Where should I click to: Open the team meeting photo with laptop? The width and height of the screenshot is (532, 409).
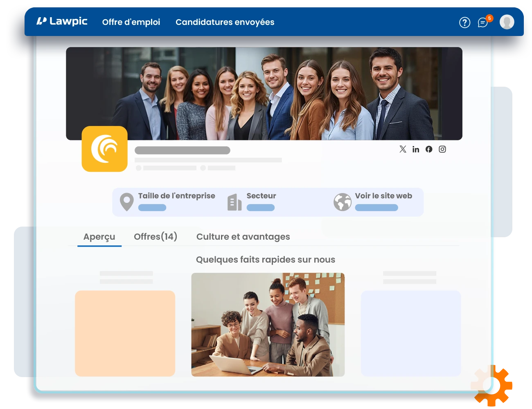point(268,325)
